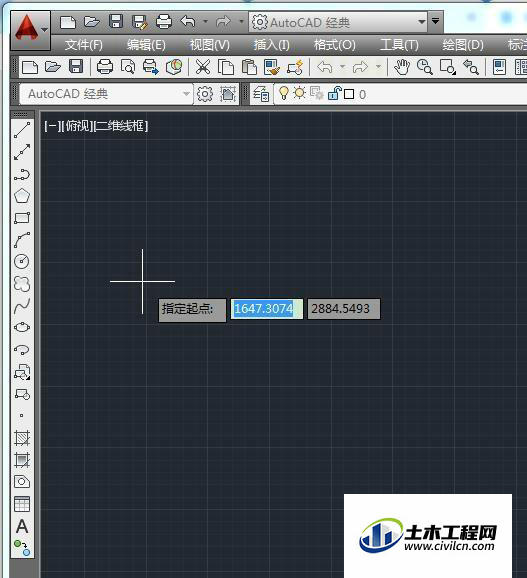527x578 pixels.
Task: Click the Plot Preview icon
Action: [128, 67]
